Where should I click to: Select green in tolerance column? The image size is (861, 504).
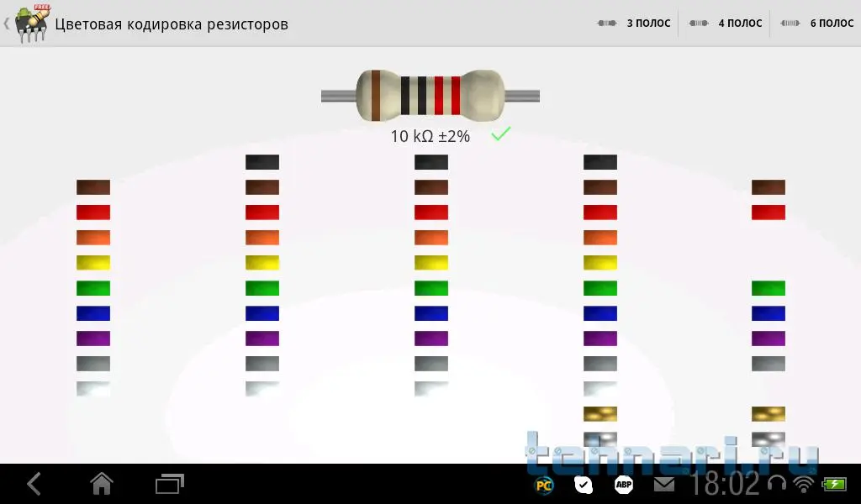[x=769, y=288]
